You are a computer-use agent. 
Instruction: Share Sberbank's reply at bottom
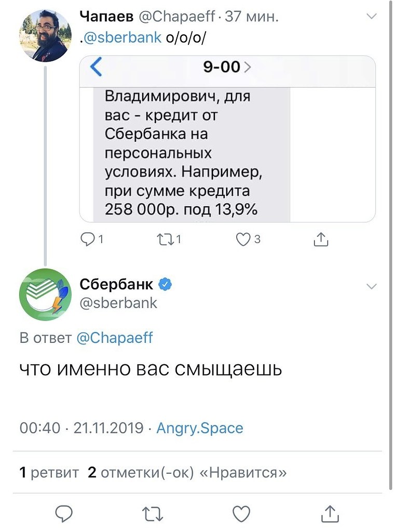point(330,513)
